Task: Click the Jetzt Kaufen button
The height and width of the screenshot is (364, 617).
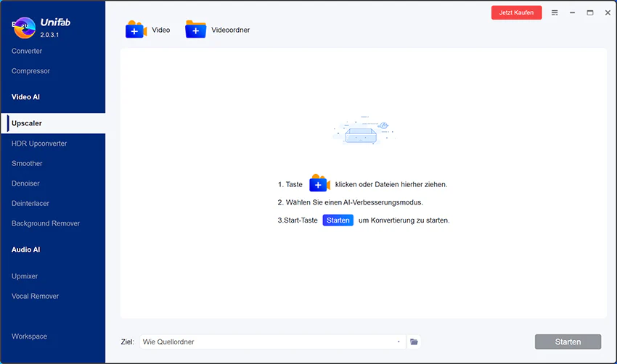Action: click(x=516, y=12)
